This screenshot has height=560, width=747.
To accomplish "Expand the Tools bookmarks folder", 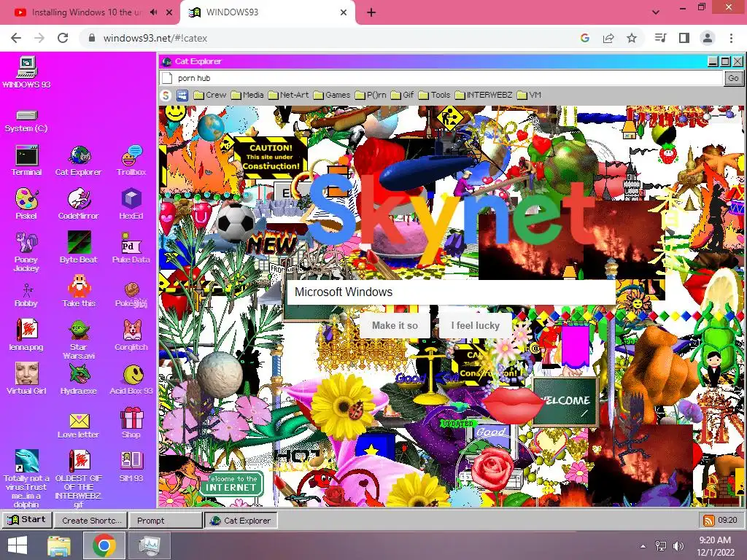I will (434, 96).
